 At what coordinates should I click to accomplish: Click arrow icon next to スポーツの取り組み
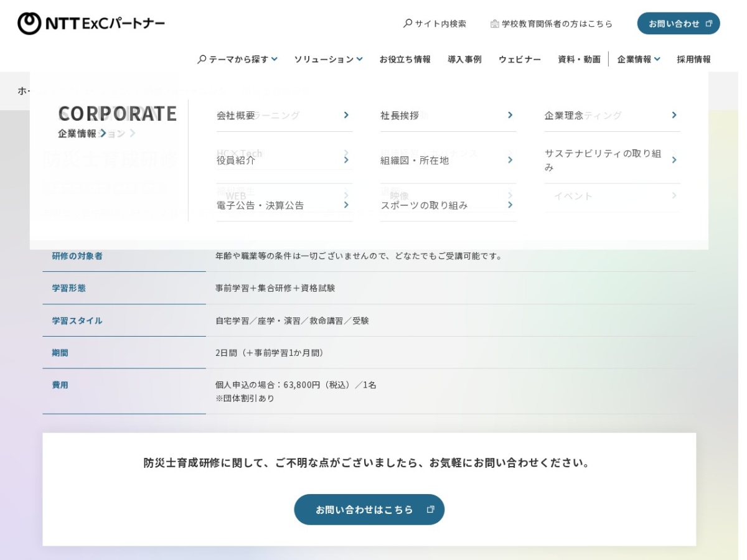[x=510, y=205]
